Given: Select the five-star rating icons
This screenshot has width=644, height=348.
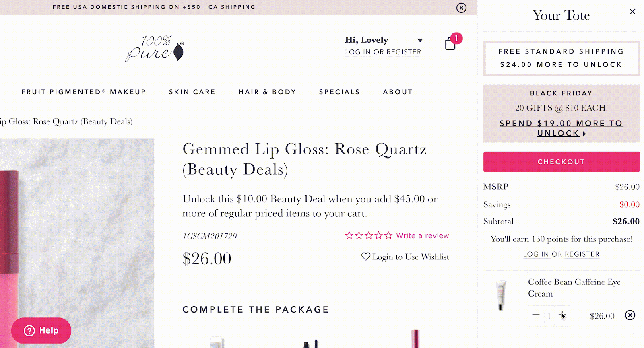Looking at the screenshot, I should click(368, 235).
